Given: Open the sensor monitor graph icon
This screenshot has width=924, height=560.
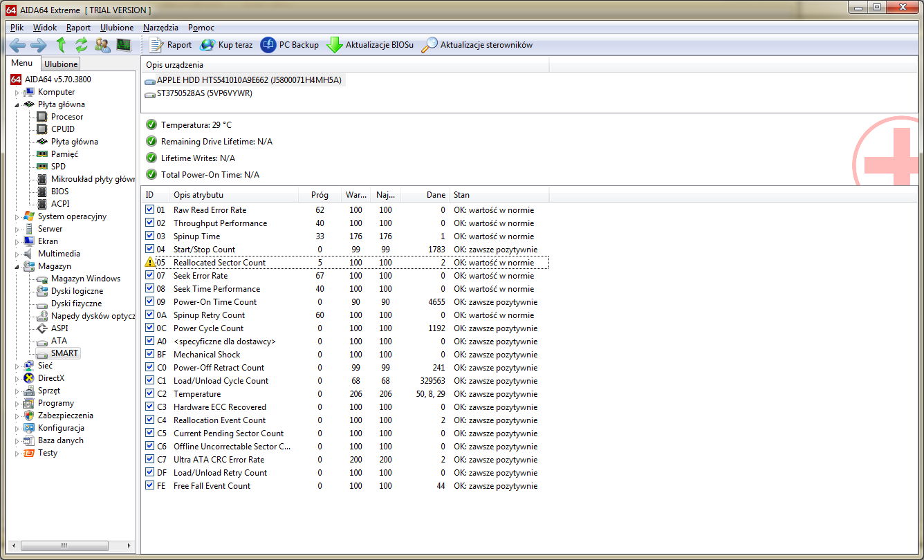Looking at the screenshot, I should 124,46.
